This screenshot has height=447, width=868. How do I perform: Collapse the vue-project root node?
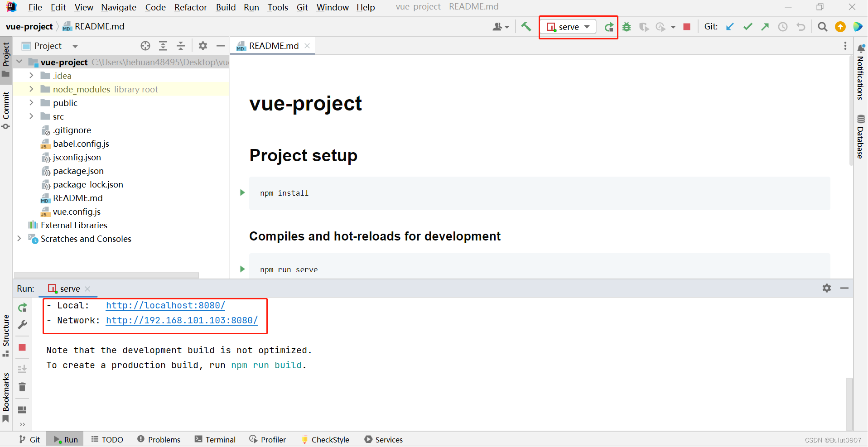[x=19, y=62]
